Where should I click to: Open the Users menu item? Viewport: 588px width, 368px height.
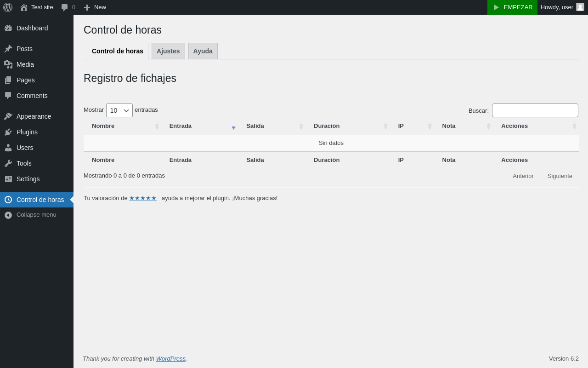37,148
